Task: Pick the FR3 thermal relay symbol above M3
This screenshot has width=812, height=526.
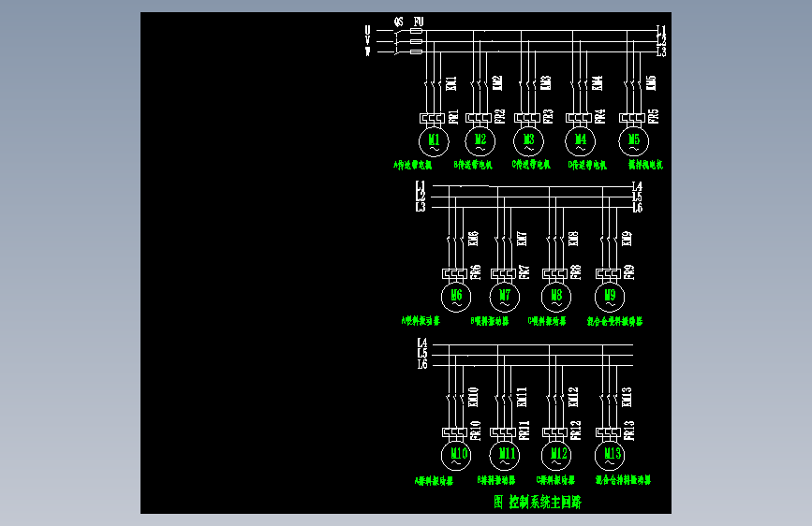Action: click(527, 119)
